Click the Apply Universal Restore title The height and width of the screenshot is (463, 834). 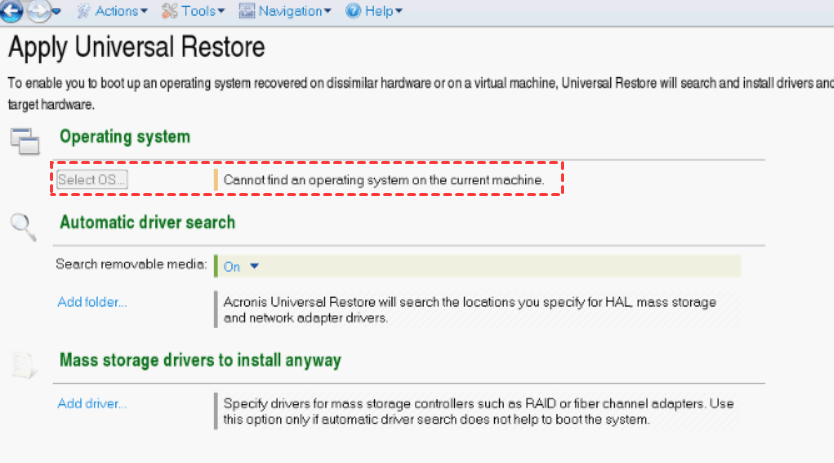coord(136,47)
